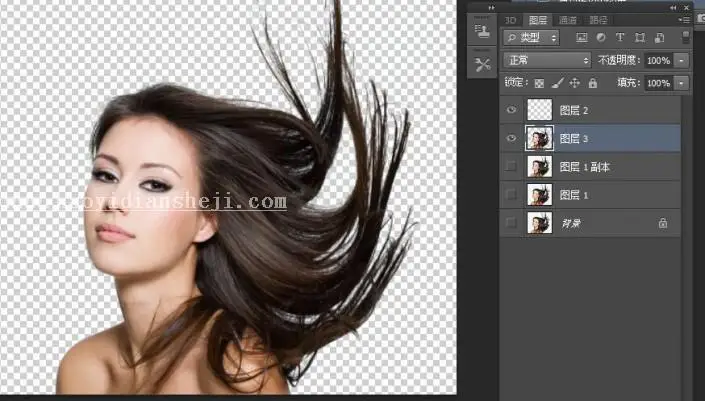Open the 不透明度 opacity slider arrow
The height and width of the screenshot is (401, 705).
click(682, 60)
